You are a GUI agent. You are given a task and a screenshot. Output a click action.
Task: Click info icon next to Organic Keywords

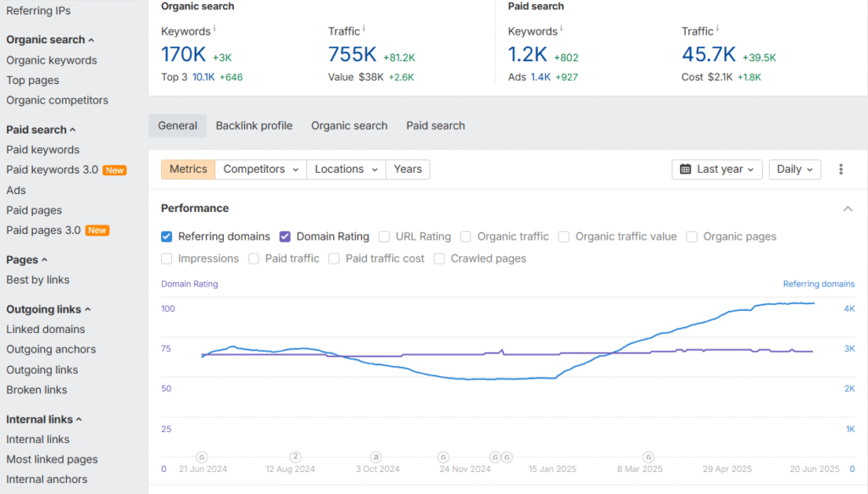pyautogui.click(x=214, y=29)
